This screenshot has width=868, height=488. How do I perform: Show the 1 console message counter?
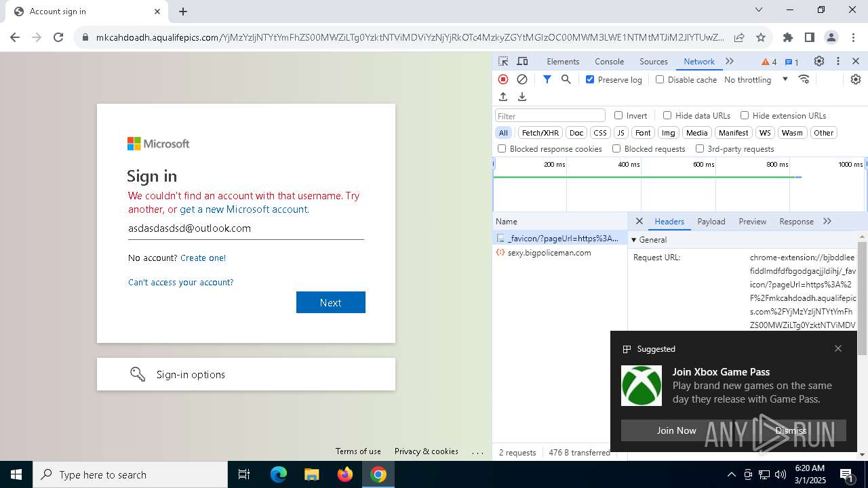[x=792, y=62]
